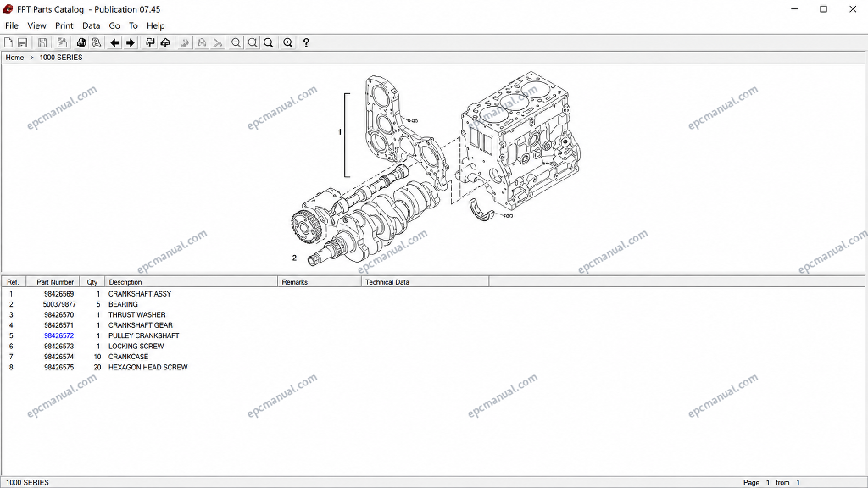Open help with the question mark icon

pyautogui.click(x=306, y=42)
